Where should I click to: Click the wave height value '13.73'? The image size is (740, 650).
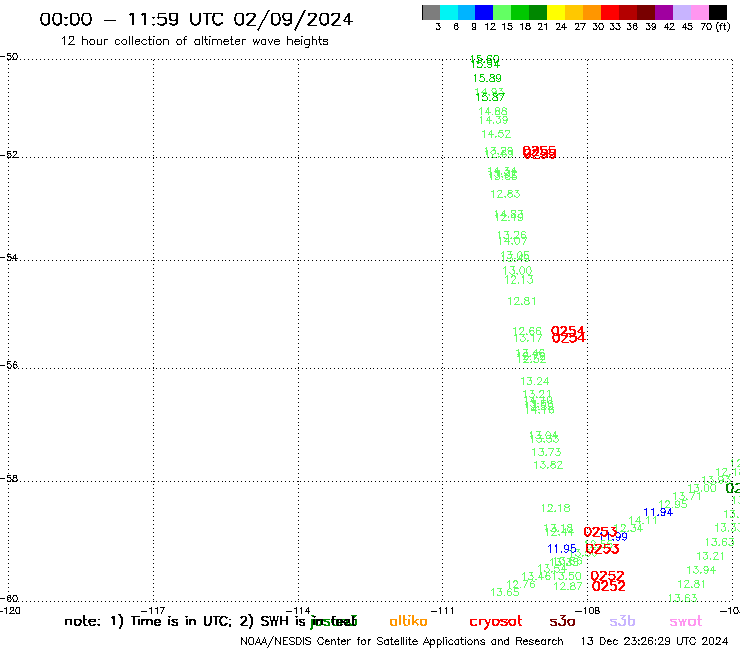(546, 452)
